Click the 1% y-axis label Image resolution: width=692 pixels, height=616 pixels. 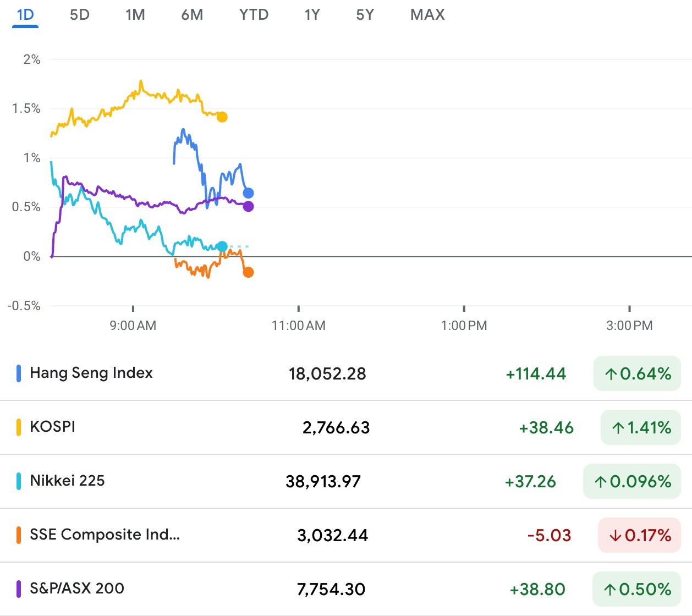click(x=32, y=158)
